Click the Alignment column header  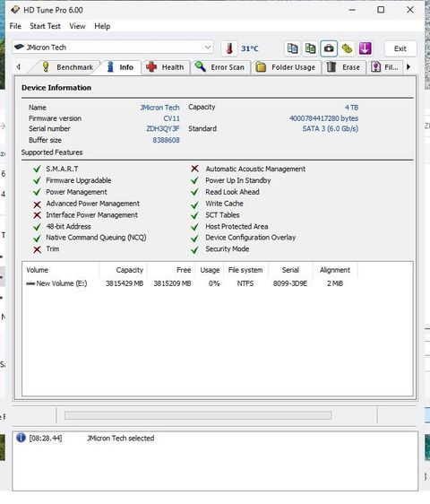(x=335, y=270)
